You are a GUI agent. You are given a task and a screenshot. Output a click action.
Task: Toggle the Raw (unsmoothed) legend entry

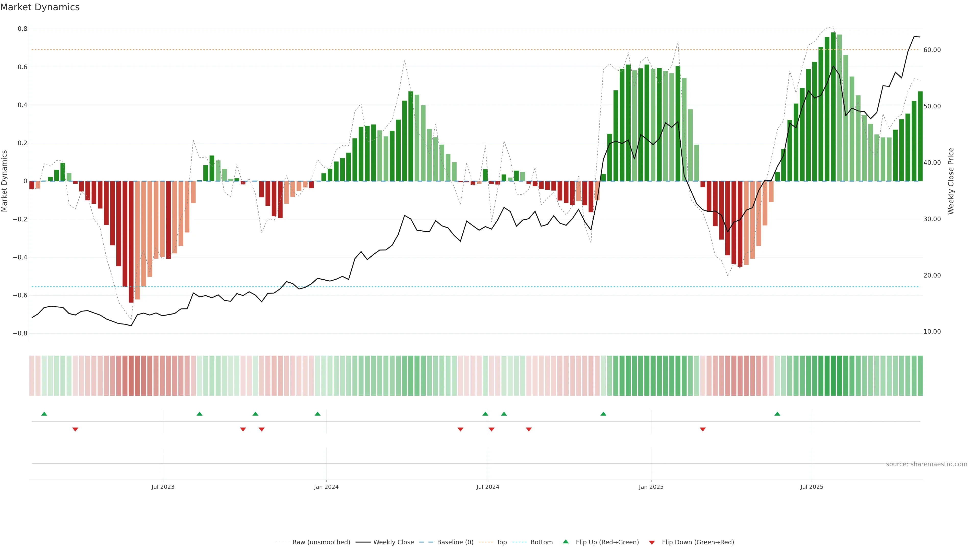click(x=321, y=542)
